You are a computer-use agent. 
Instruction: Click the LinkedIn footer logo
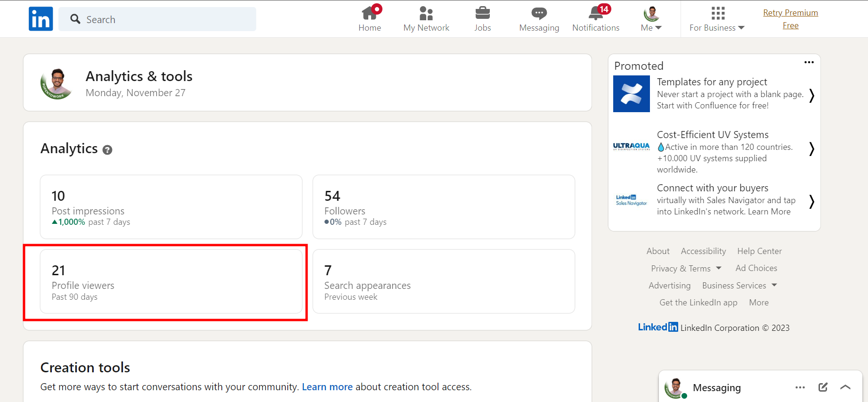pyautogui.click(x=658, y=327)
